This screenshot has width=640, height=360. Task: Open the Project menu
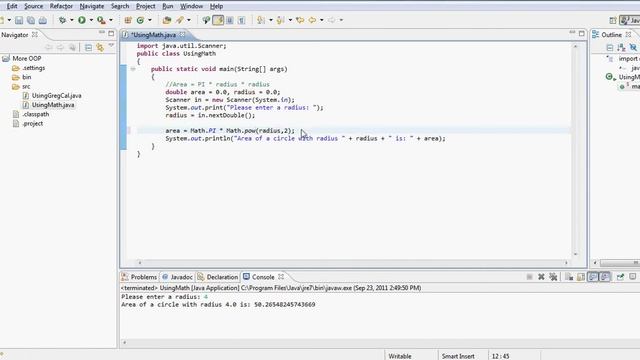pyautogui.click(x=146, y=6)
